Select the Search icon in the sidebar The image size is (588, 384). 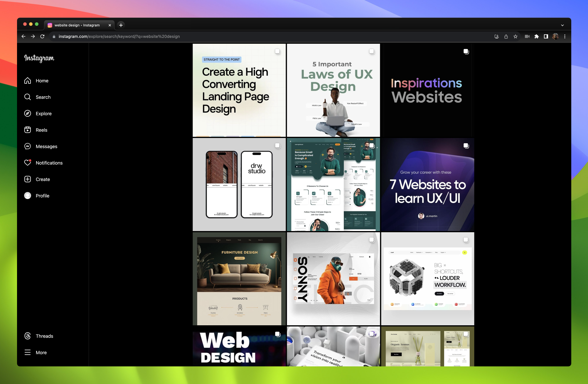tap(43, 97)
